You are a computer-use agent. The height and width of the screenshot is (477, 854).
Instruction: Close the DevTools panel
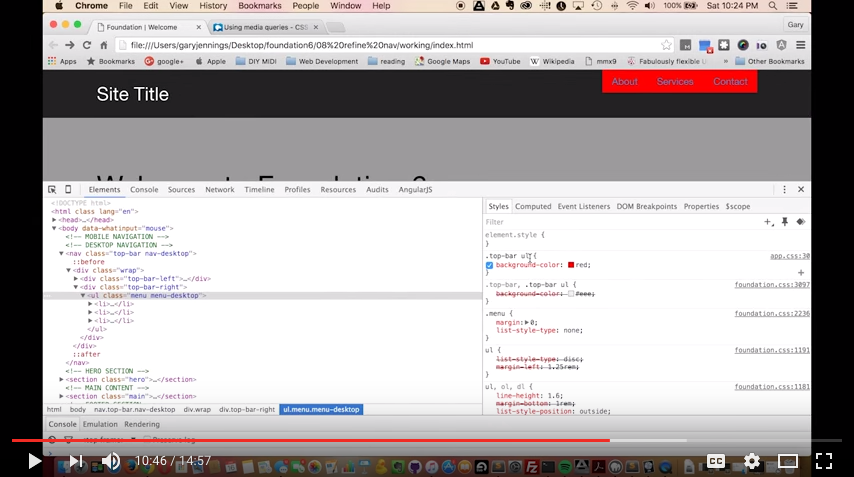coord(801,189)
